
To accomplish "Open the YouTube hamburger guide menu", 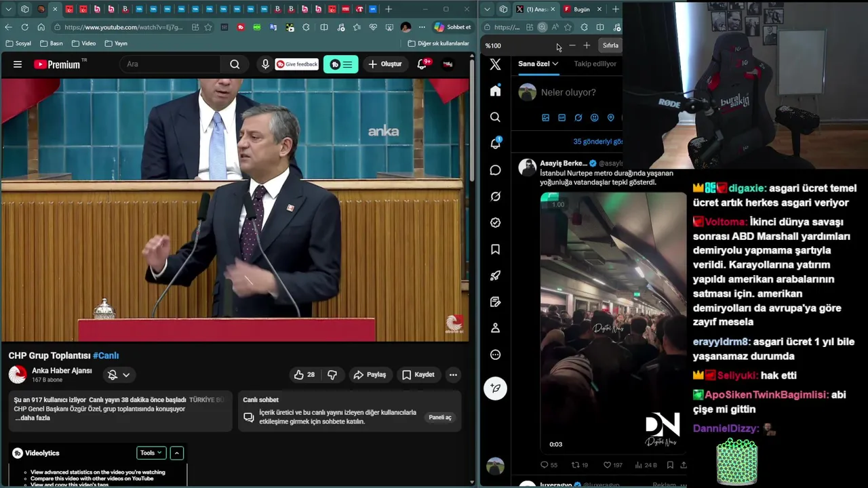I will tap(18, 64).
